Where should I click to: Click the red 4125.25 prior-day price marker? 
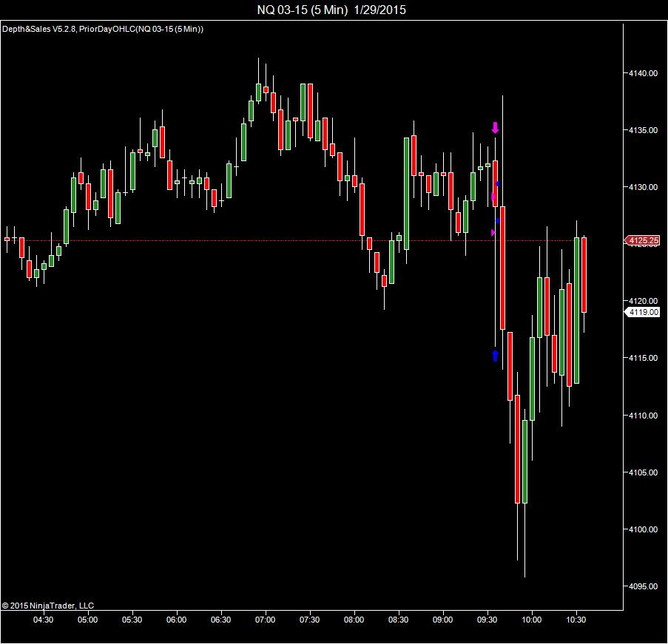[x=641, y=240]
